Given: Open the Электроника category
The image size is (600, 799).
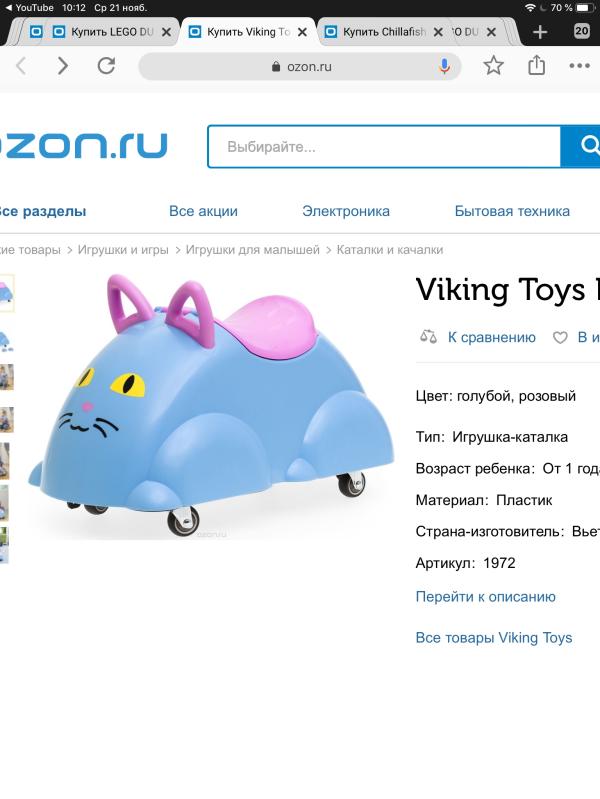Looking at the screenshot, I should coord(346,211).
